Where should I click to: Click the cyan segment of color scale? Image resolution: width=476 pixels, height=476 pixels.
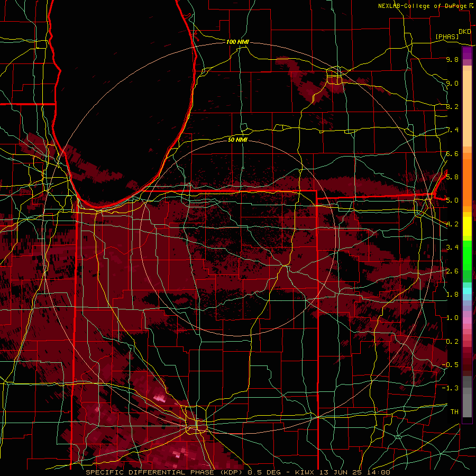pyautogui.click(x=467, y=291)
